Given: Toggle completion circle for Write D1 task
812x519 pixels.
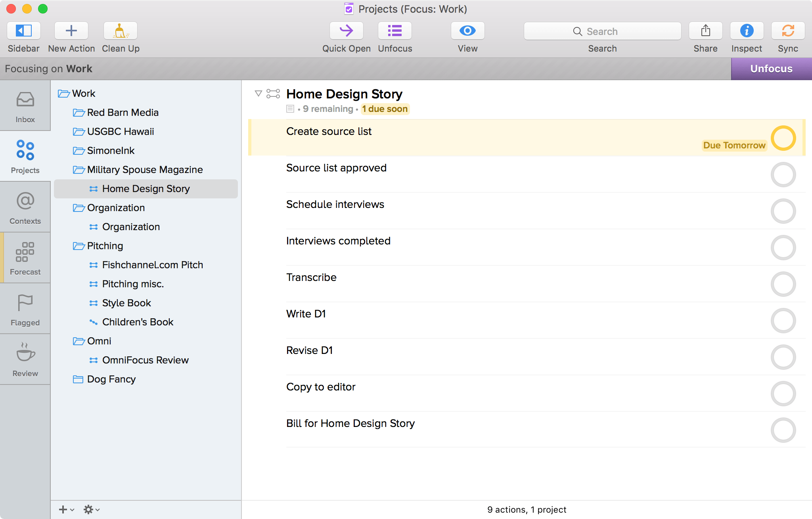Looking at the screenshot, I should 783,320.
